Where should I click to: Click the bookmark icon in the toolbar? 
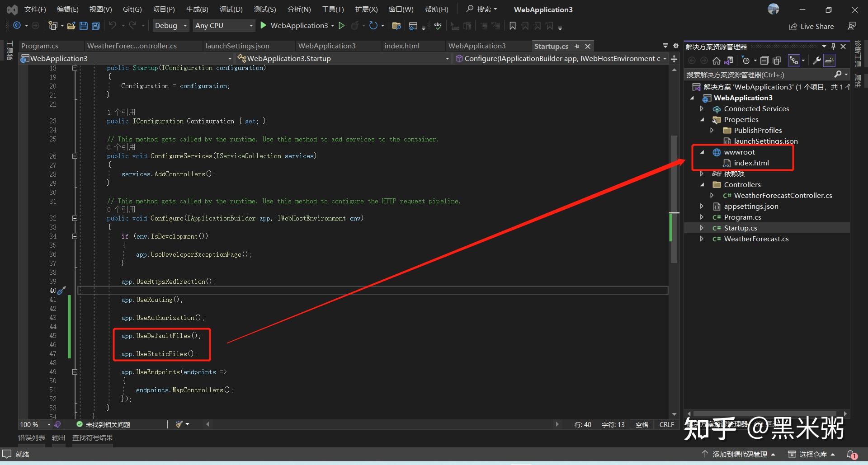[512, 26]
